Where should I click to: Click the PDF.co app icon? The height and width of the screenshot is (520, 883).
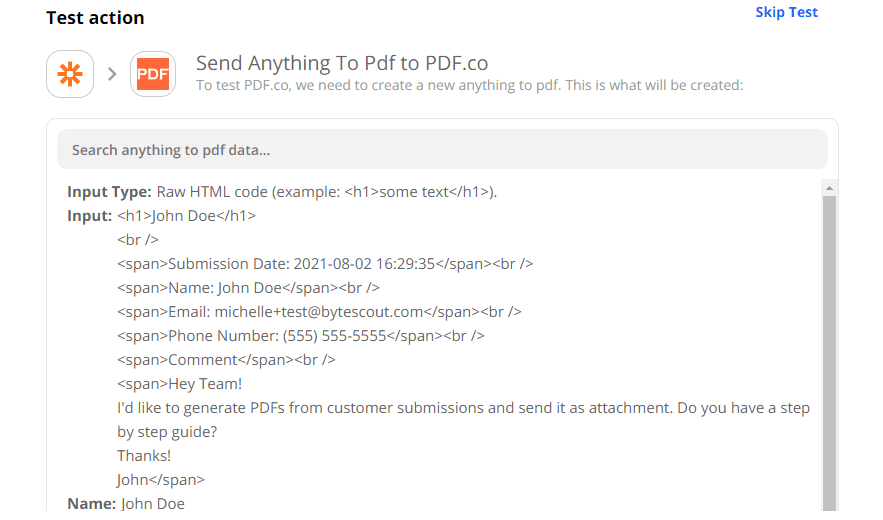tap(153, 74)
